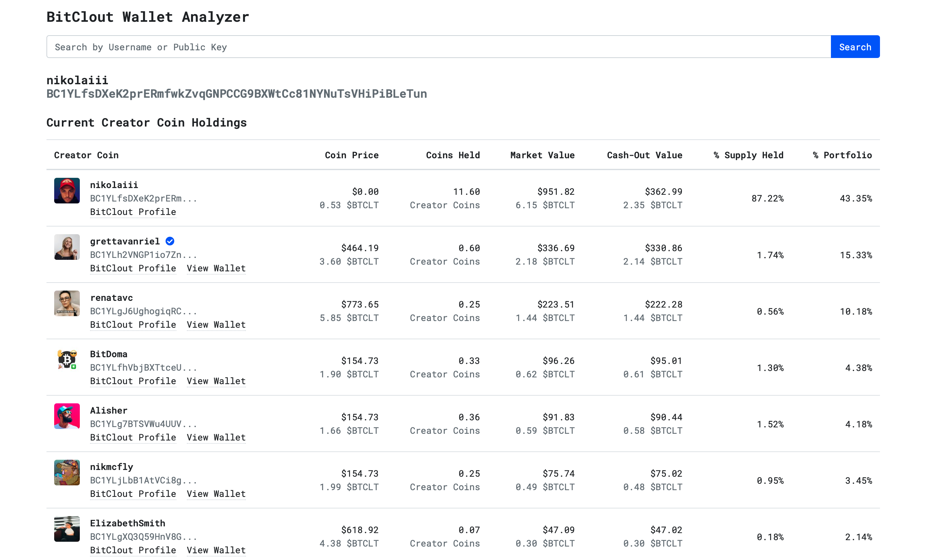The width and height of the screenshot is (938, 560).
Task: Click renatavc's profile avatar image
Action: click(67, 303)
